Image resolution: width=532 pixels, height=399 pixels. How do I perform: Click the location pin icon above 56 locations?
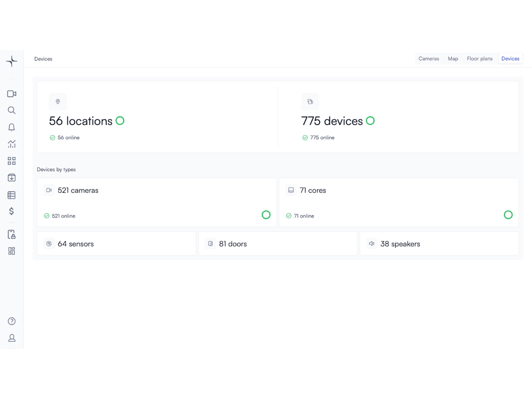[x=58, y=102]
